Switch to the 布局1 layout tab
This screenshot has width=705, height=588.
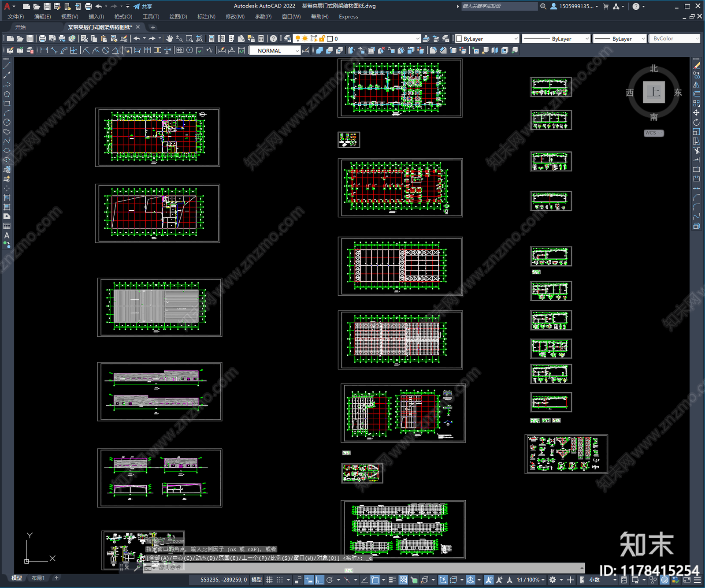[x=38, y=578]
